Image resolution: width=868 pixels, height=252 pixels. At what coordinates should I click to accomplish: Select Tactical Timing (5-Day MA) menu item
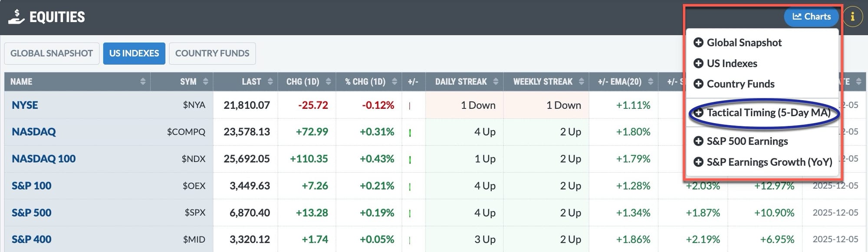[768, 113]
